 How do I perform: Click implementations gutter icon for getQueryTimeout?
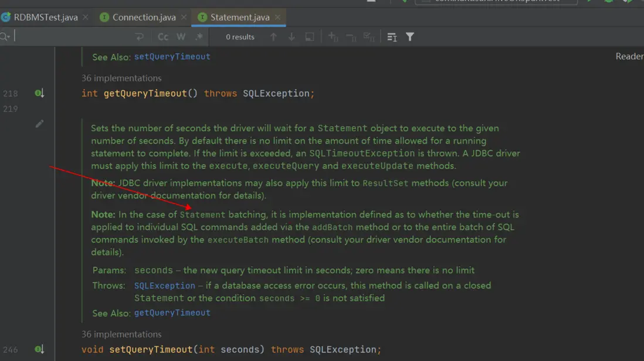(x=39, y=93)
